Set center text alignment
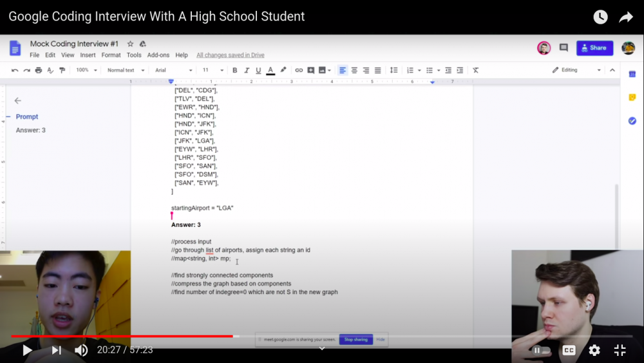The image size is (644, 363). [354, 70]
